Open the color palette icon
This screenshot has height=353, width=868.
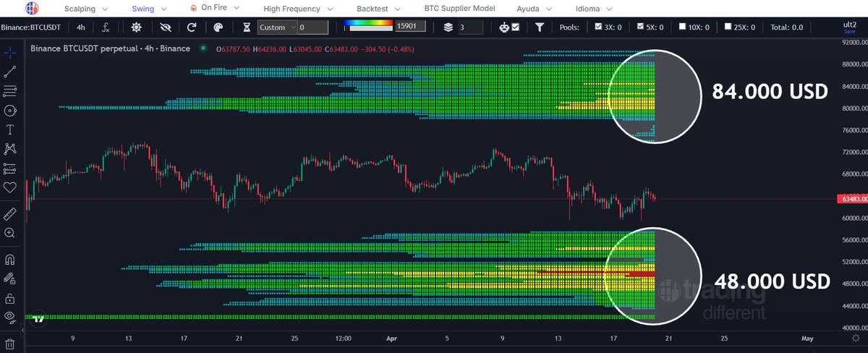(219, 27)
